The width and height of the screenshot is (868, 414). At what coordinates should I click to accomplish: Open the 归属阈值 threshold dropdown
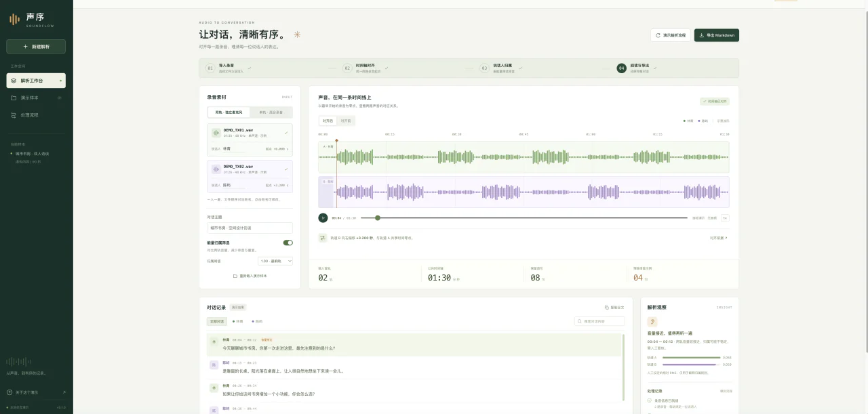point(276,261)
